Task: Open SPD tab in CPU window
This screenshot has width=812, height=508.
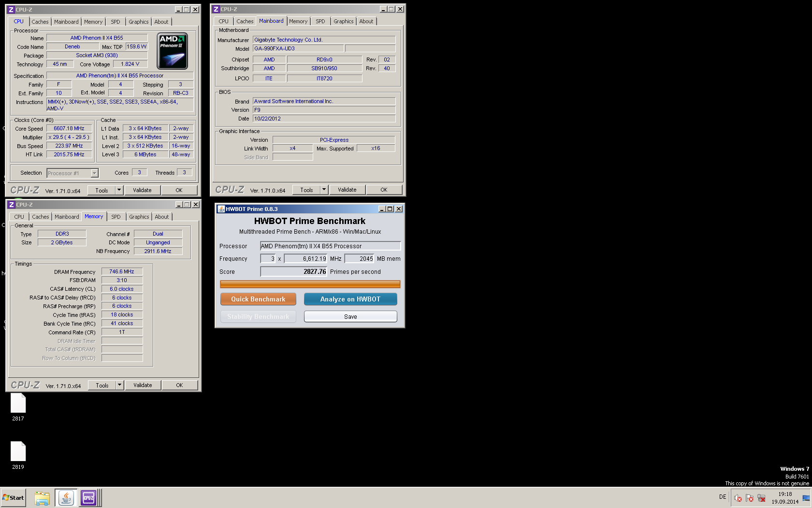Action: click(x=116, y=22)
